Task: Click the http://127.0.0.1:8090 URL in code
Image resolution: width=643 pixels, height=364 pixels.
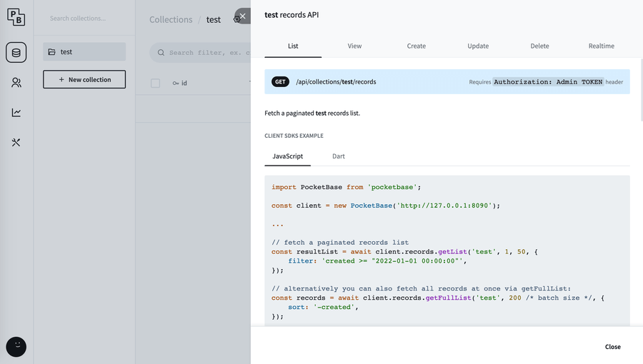Action: click(x=444, y=206)
